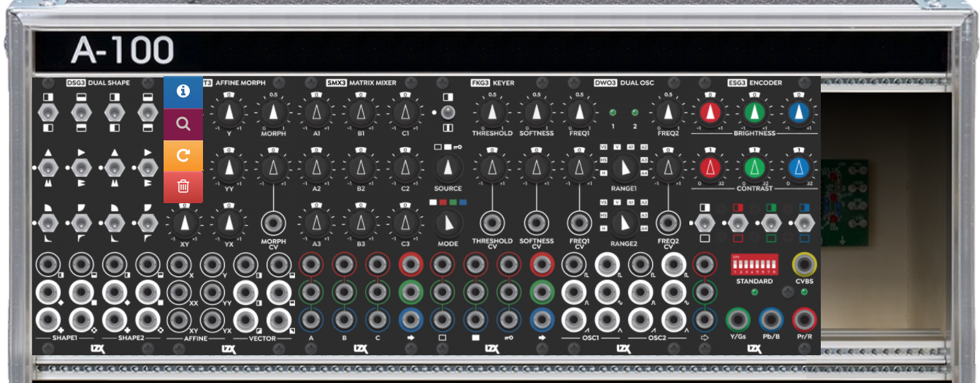Click the orange refresh arrow icon
980x383 pixels.
tap(183, 155)
